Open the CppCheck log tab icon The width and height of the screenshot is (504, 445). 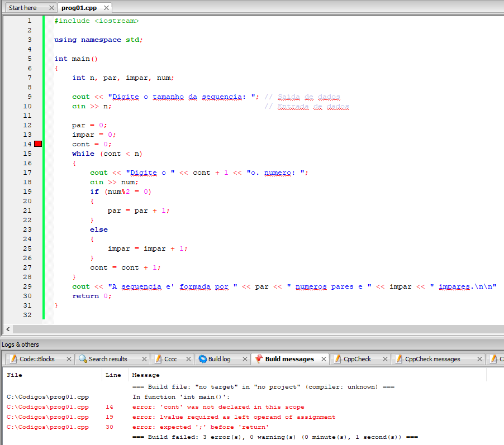point(337,359)
